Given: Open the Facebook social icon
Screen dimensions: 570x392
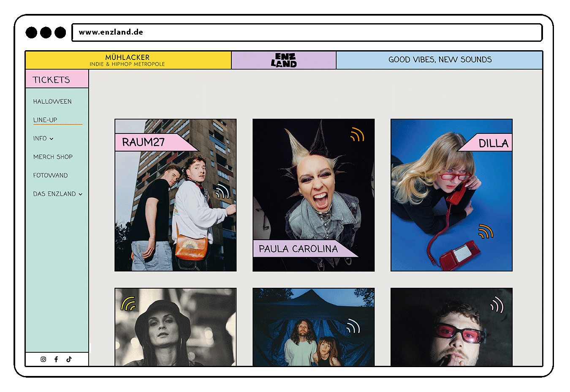Looking at the screenshot, I should click(x=56, y=359).
